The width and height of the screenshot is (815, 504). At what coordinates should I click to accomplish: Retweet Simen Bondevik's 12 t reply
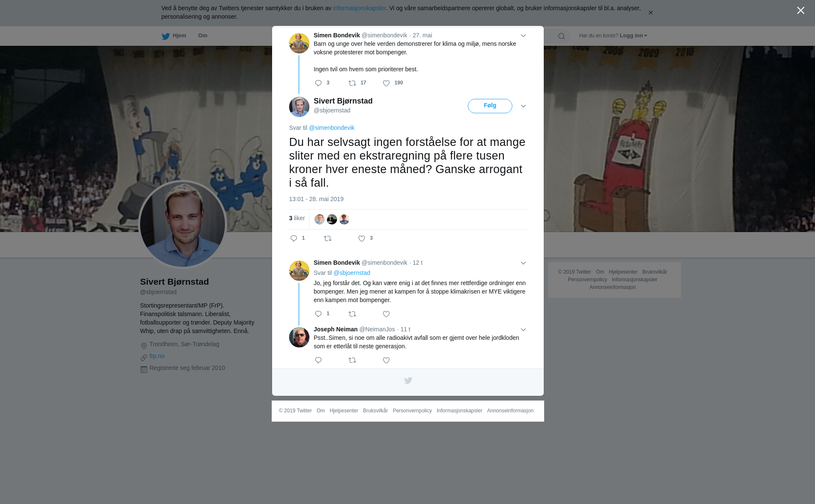coord(352,314)
